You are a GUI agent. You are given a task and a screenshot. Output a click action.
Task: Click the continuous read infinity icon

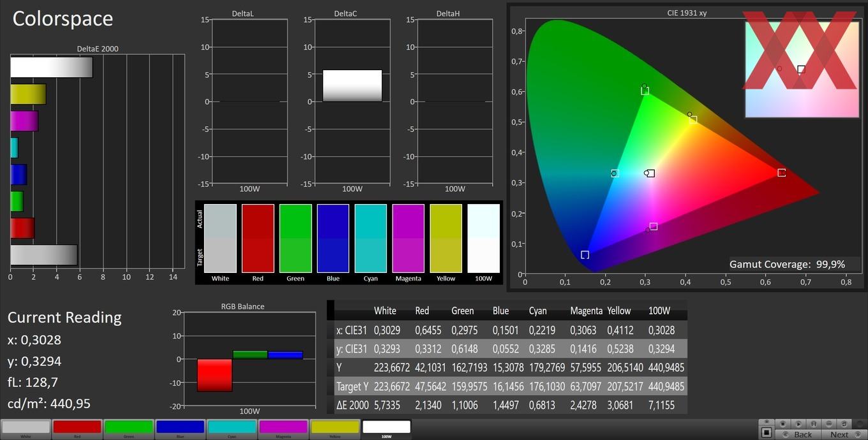(829, 423)
